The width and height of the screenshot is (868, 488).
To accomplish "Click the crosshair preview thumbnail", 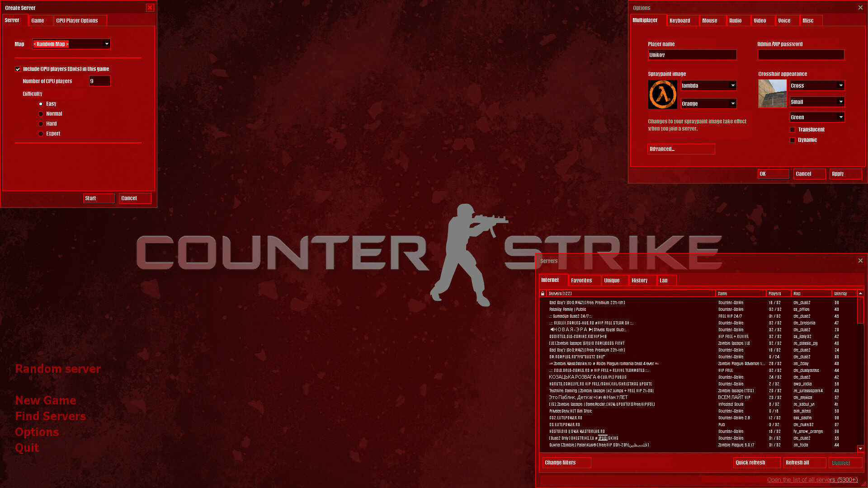I will pos(772,94).
